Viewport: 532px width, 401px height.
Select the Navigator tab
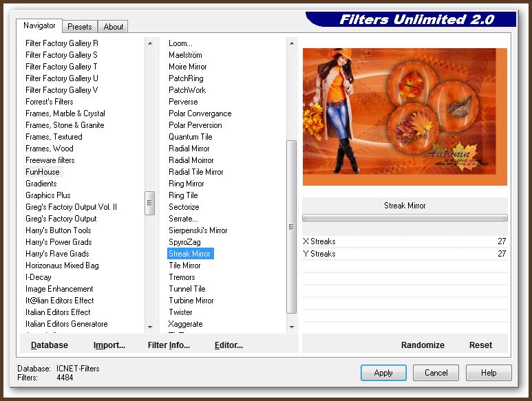(x=39, y=25)
